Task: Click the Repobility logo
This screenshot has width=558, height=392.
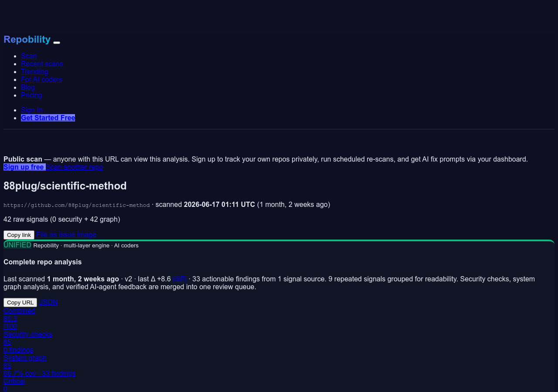Action: tap(27, 39)
